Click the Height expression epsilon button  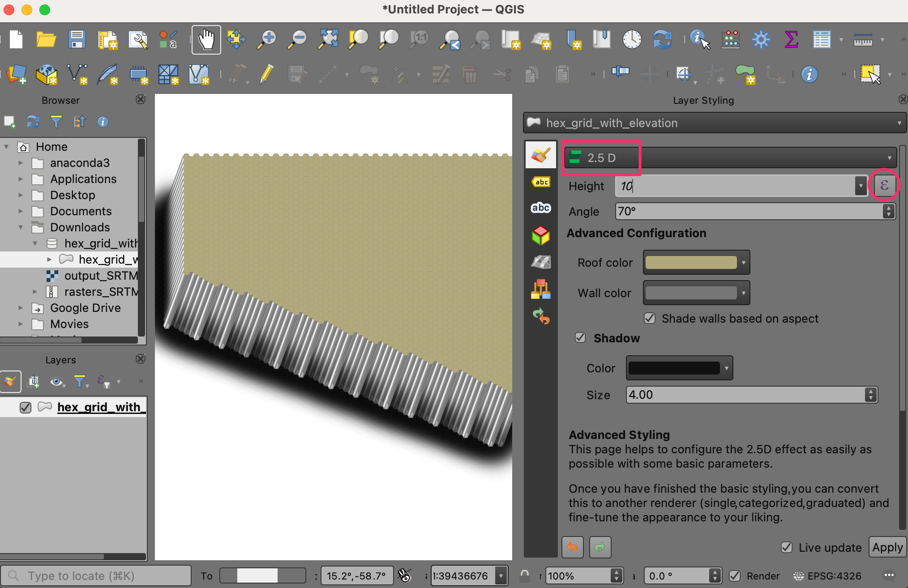click(x=884, y=185)
